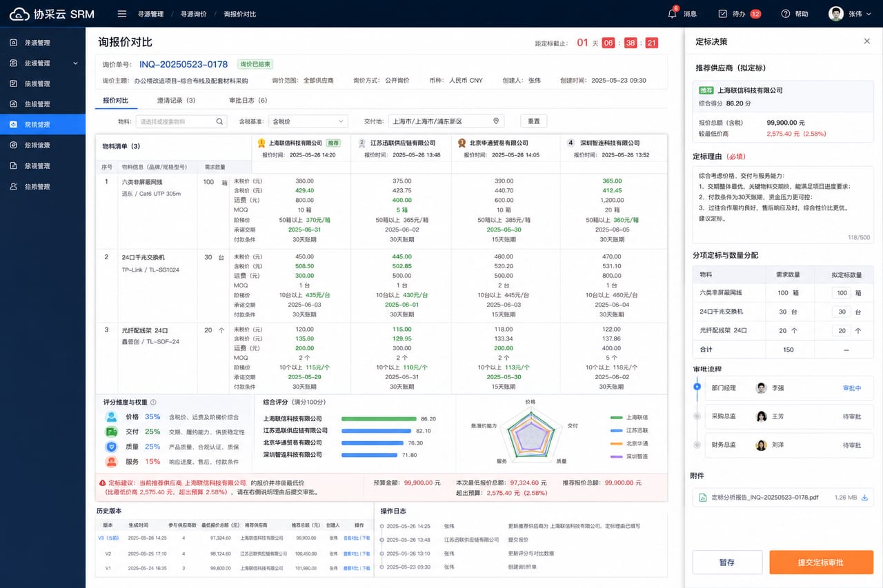
Task: Click the 帮助 help icon
Action: tap(785, 14)
